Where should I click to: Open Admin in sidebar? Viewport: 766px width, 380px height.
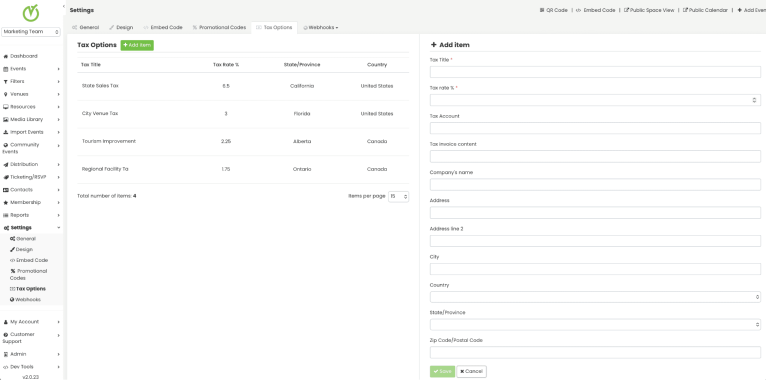(x=31, y=354)
